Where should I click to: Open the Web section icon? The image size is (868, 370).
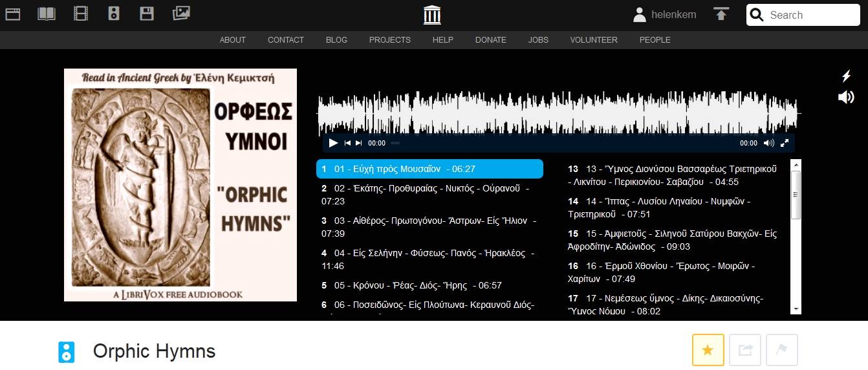point(13,14)
